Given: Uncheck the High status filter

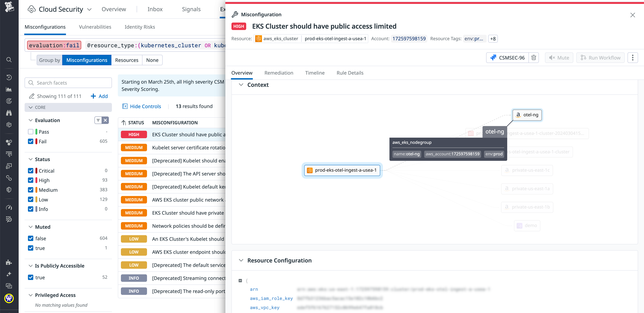Looking at the screenshot, I should tap(31, 180).
